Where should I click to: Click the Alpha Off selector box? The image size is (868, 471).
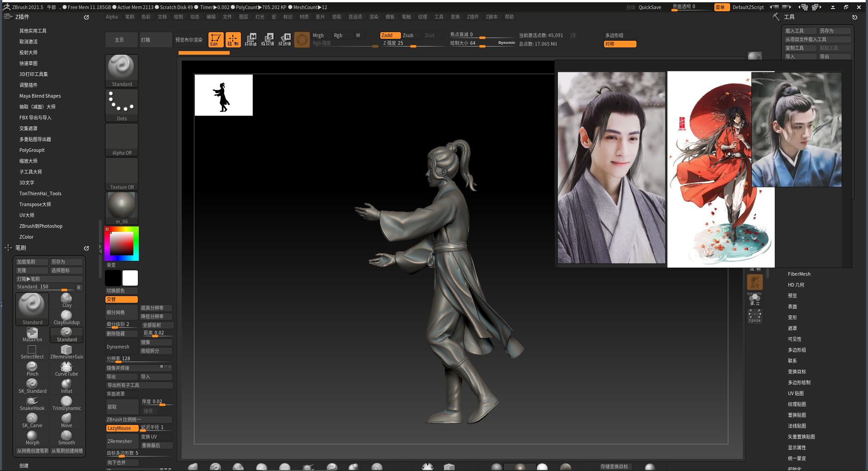[x=122, y=140]
